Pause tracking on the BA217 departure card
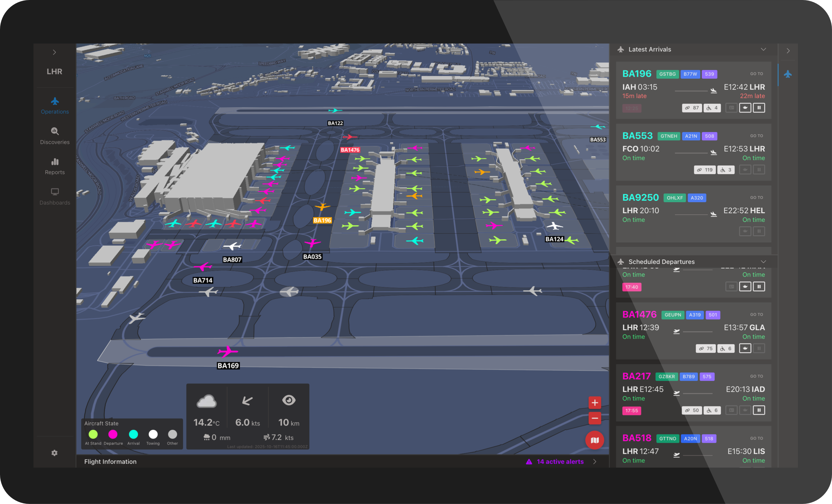 pyautogui.click(x=759, y=410)
